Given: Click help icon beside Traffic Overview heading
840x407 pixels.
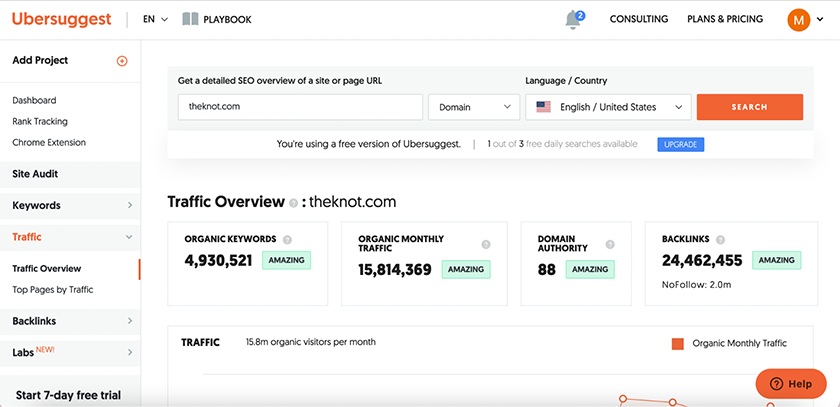Looking at the screenshot, I should tap(293, 203).
